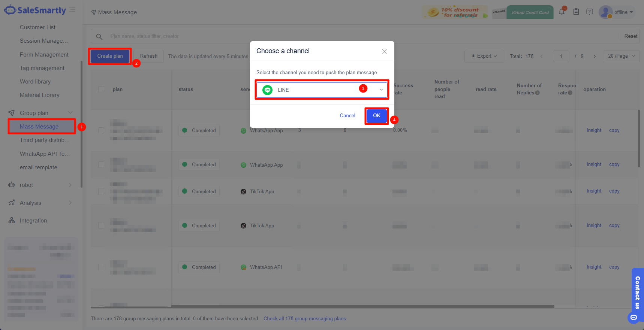Click the clipboard task icon in header

tap(576, 12)
